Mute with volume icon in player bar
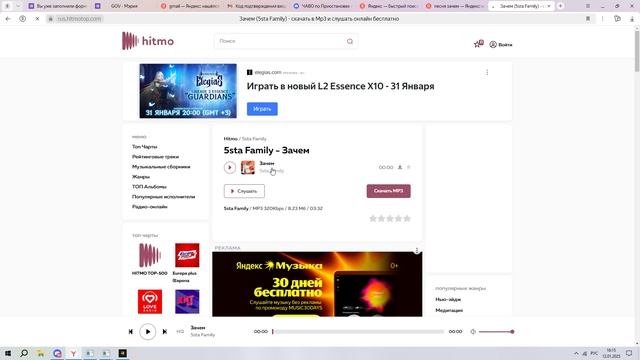The image size is (640, 360). pos(473,332)
